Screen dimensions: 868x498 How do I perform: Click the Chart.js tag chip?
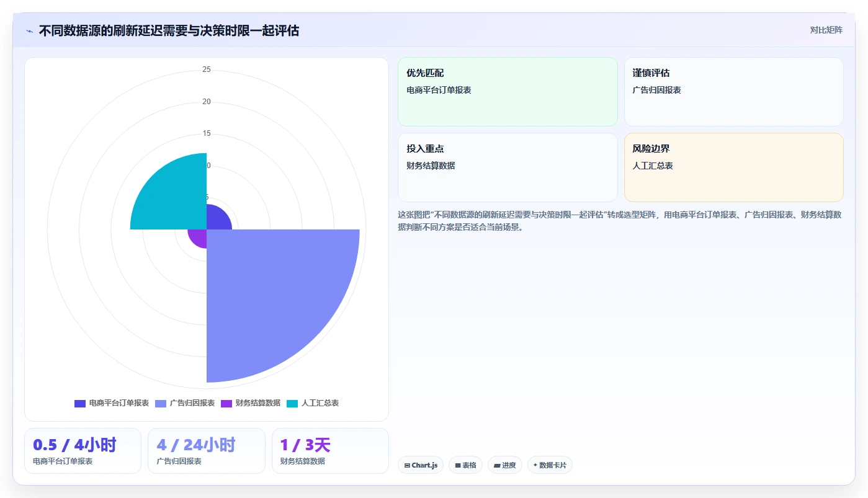coord(421,465)
